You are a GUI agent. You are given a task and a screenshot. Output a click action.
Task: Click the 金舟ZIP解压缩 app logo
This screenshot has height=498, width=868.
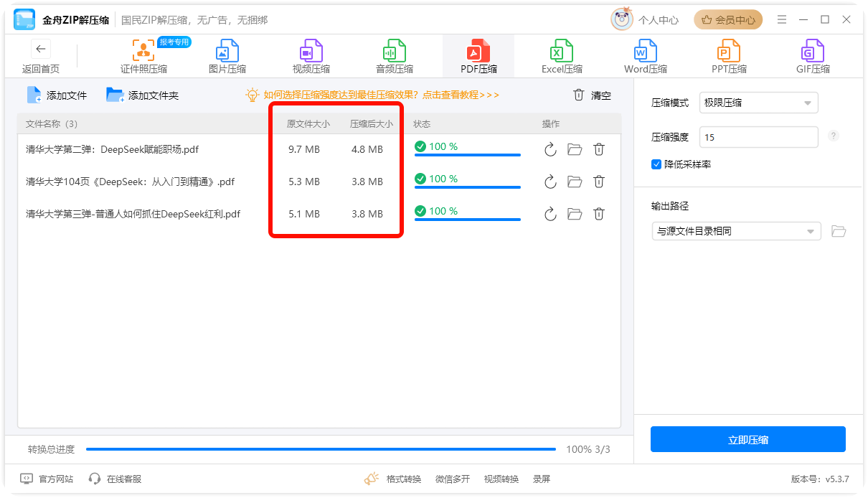tap(24, 20)
